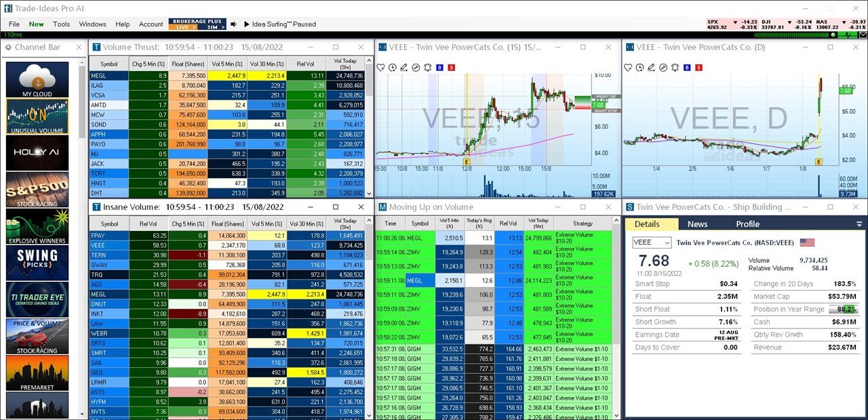Click the blue B buy icon on the daily chart

[x=686, y=68]
